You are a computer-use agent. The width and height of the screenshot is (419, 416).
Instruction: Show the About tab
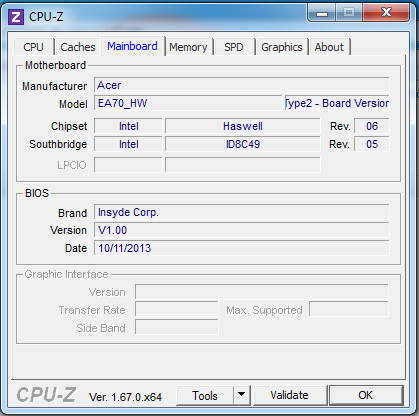click(x=329, y=47)
